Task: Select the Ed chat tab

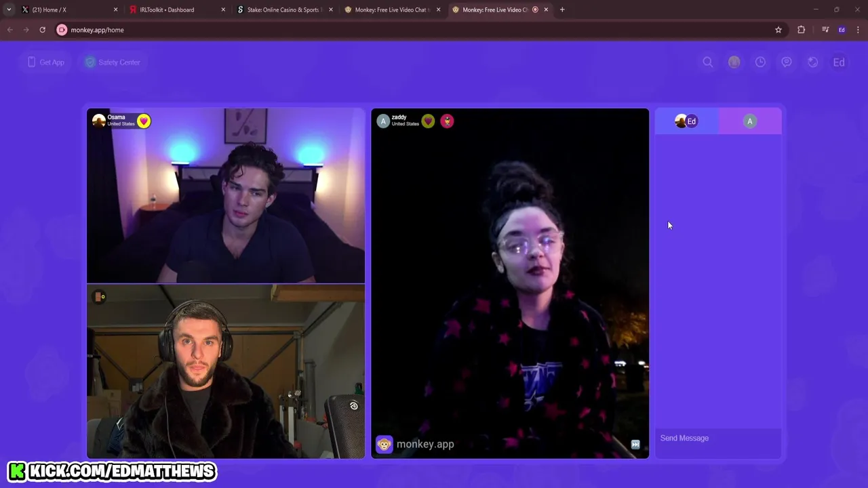Action: pyautogui.click(x=686, y=121)
